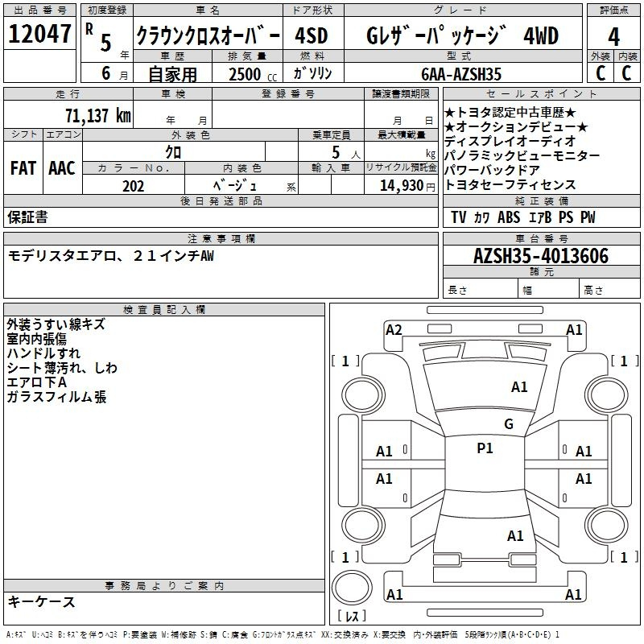The image size is (644, 644).
Task: Click the P1 mark on the roof
Action: click(485, 448)
